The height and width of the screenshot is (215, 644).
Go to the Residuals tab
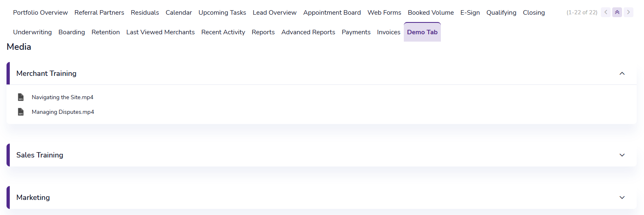[145, 13]
